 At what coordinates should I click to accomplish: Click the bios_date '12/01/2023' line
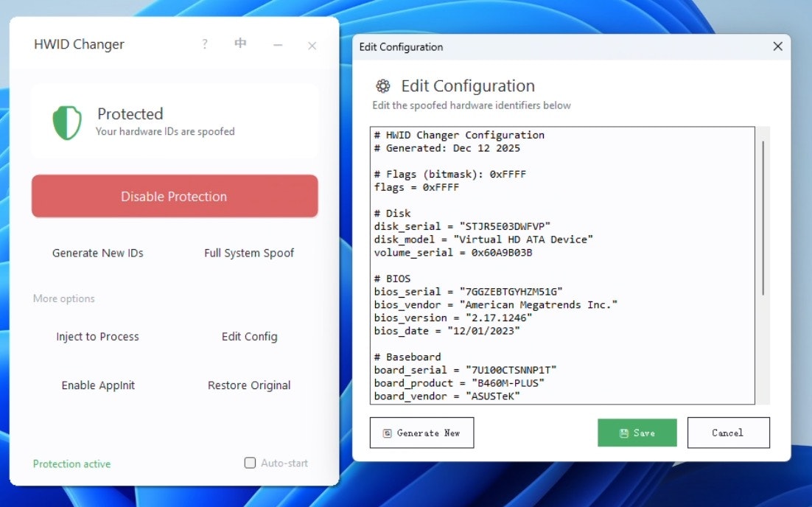[x=447, y=331]
